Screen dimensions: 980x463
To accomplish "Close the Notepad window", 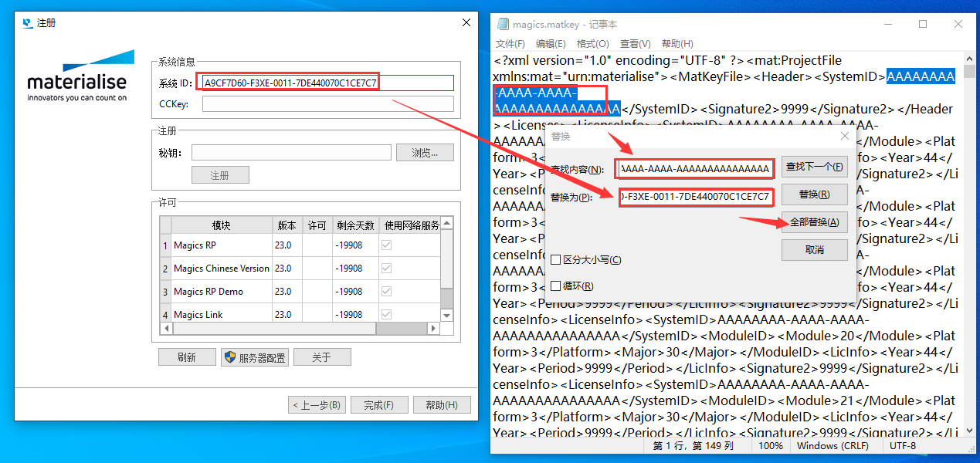I will click(958, 24).
